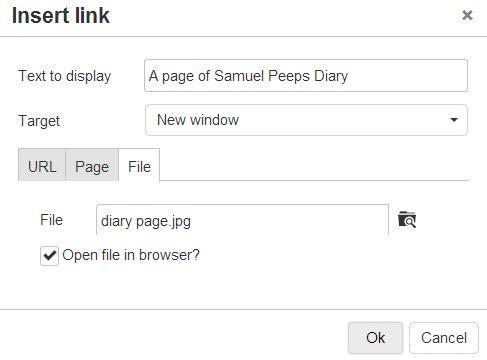
Task: Switch to the URL tab
Action: pyautogui.click(x=42, y=166)
